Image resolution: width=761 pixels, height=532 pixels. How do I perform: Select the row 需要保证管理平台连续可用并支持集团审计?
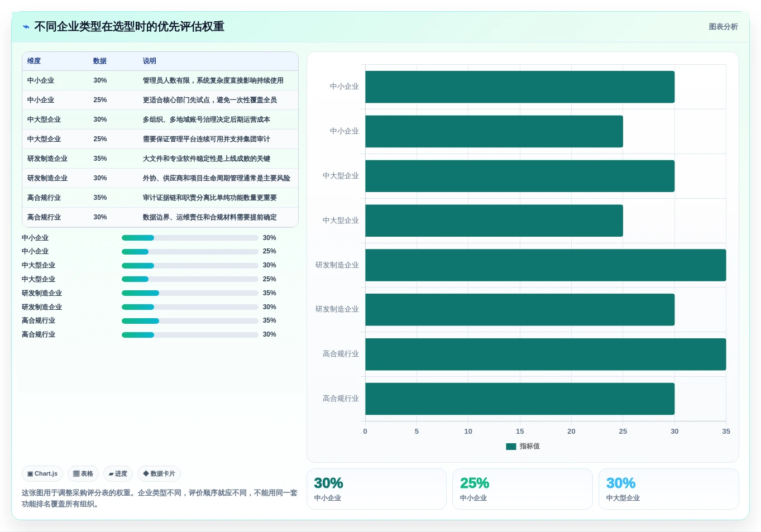160,139
